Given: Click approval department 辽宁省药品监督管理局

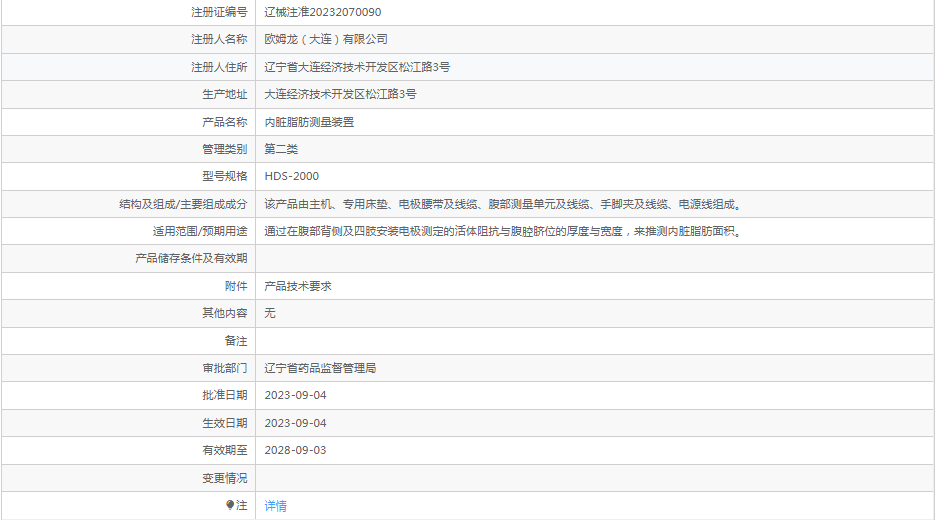Looking at the screenshot, I should coord(320,368).
